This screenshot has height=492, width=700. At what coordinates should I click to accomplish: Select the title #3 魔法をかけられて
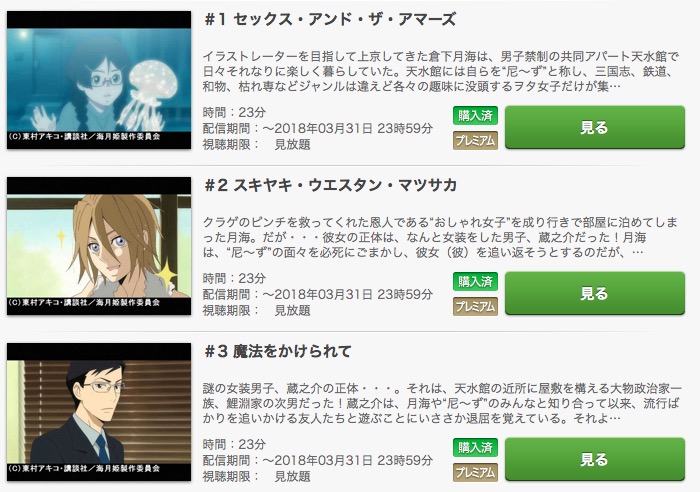[x=278, y=351]
